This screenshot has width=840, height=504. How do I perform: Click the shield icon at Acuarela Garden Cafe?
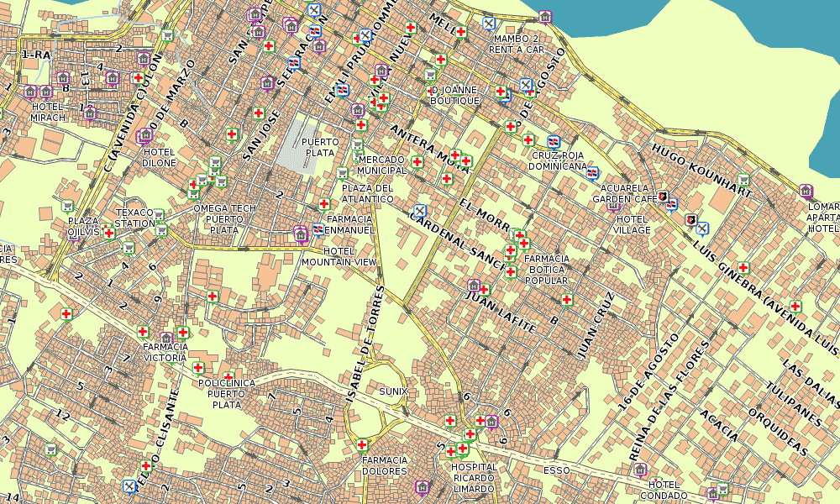tap(662, 195)
